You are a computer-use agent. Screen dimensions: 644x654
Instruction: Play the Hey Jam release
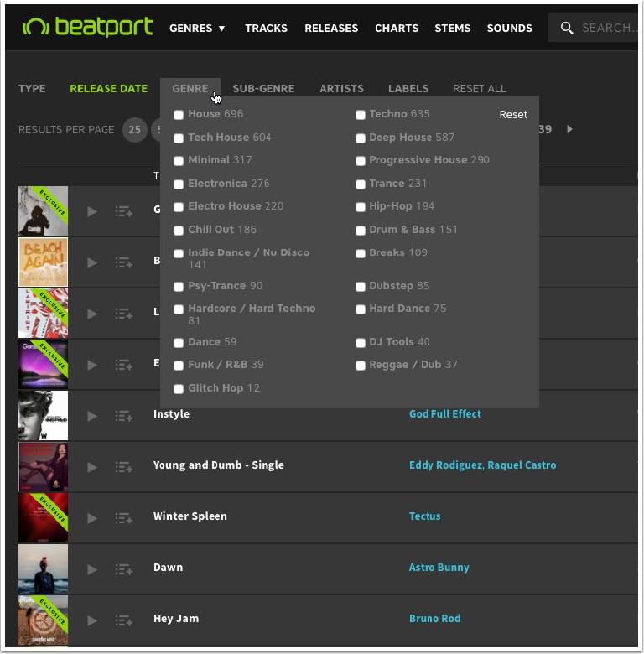[x=92, y=620]
